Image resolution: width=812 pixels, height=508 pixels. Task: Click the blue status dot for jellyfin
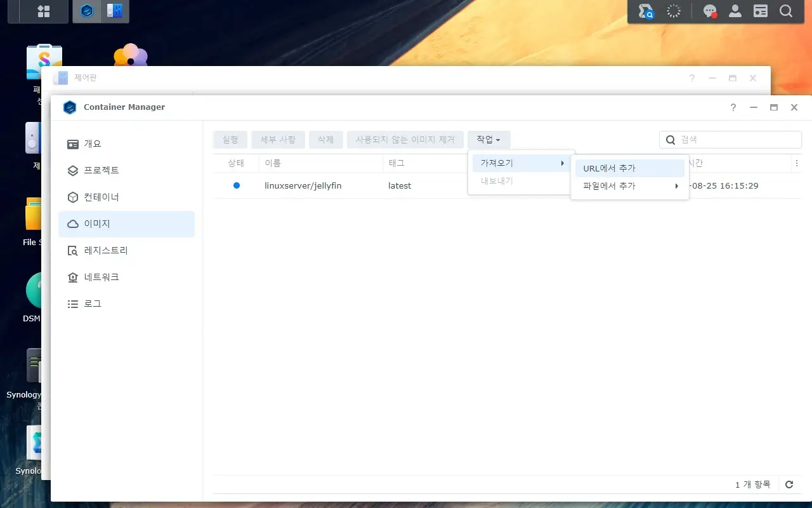(237, 185)
